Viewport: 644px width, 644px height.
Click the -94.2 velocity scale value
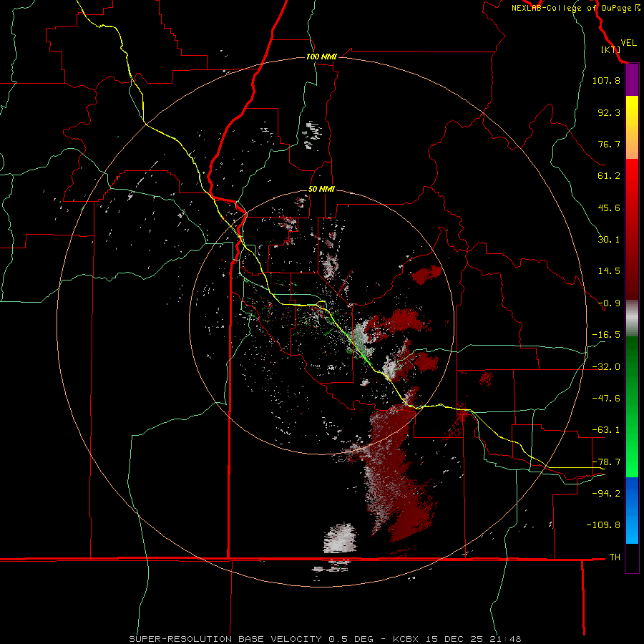[x=606, y=493]
